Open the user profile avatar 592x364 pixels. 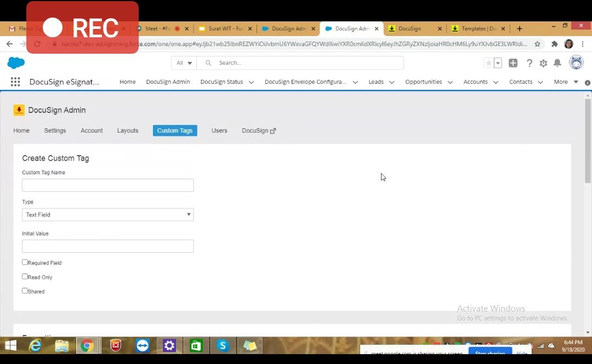tap(576, 62)
